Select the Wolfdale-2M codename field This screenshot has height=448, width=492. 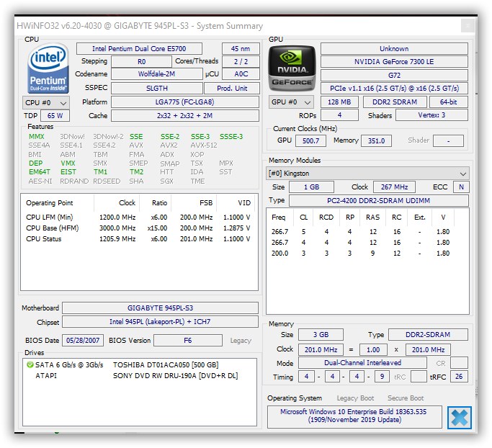(x=156, y=74)
